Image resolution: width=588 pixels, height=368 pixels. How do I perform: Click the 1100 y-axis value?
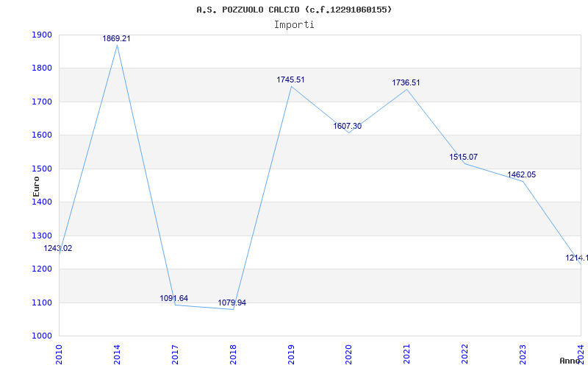click(x=42, y=302)
